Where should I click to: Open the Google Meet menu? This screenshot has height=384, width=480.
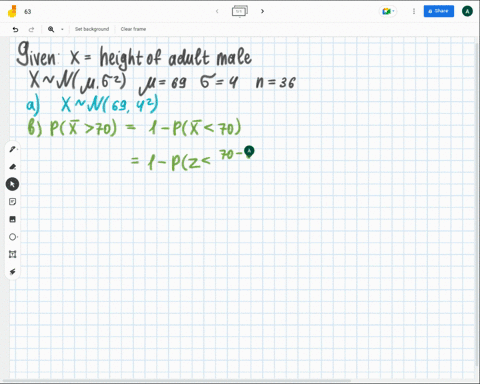tap(388, 11)
